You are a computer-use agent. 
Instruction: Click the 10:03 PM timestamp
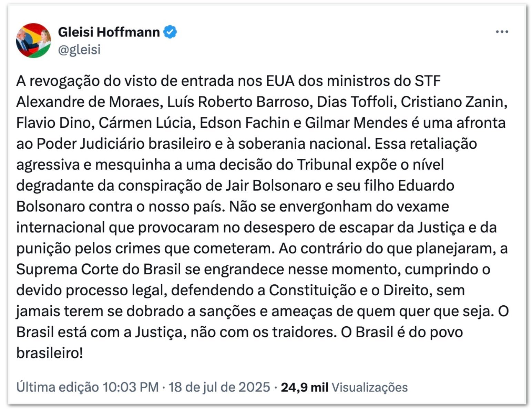coord(131,387)
